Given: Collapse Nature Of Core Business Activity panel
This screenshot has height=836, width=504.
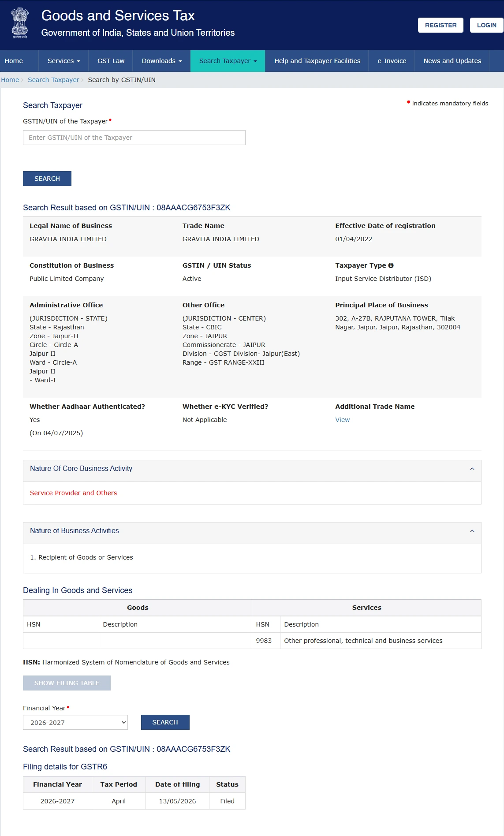Looking at the screenshot, I should 472,469.
